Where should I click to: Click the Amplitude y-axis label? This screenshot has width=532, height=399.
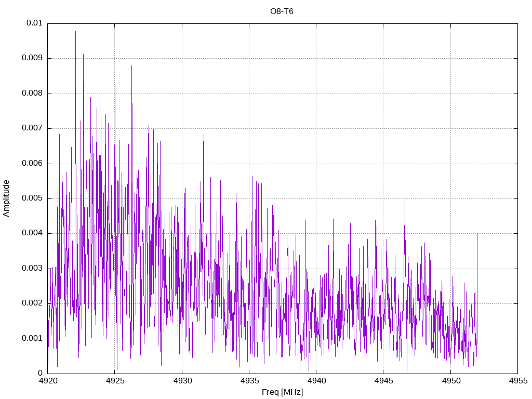(x=6, y=198)
